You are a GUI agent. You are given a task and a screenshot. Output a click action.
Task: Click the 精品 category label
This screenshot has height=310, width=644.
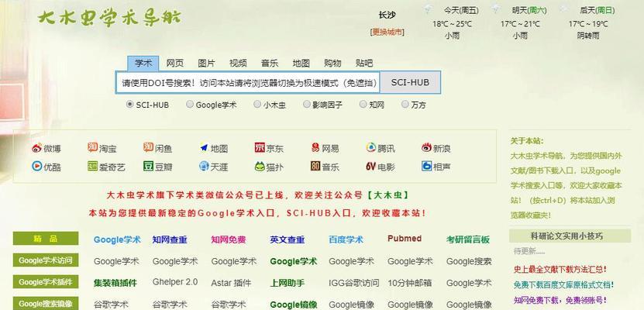pyautogui.click(x=46, y=239)
